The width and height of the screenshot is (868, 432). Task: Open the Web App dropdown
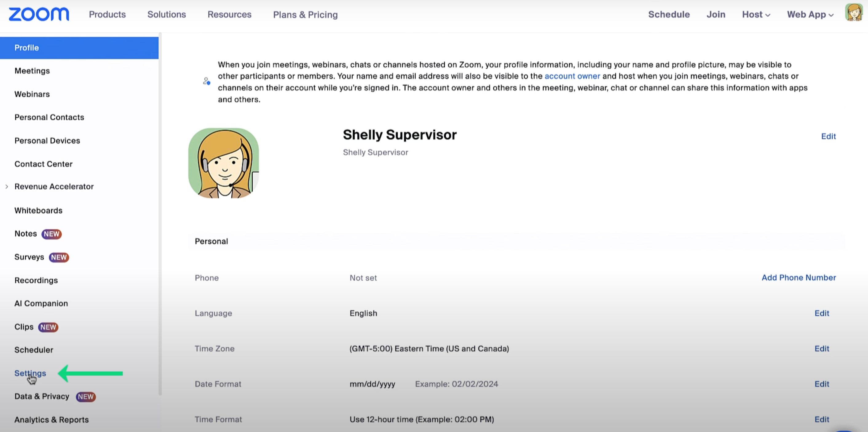811,14
